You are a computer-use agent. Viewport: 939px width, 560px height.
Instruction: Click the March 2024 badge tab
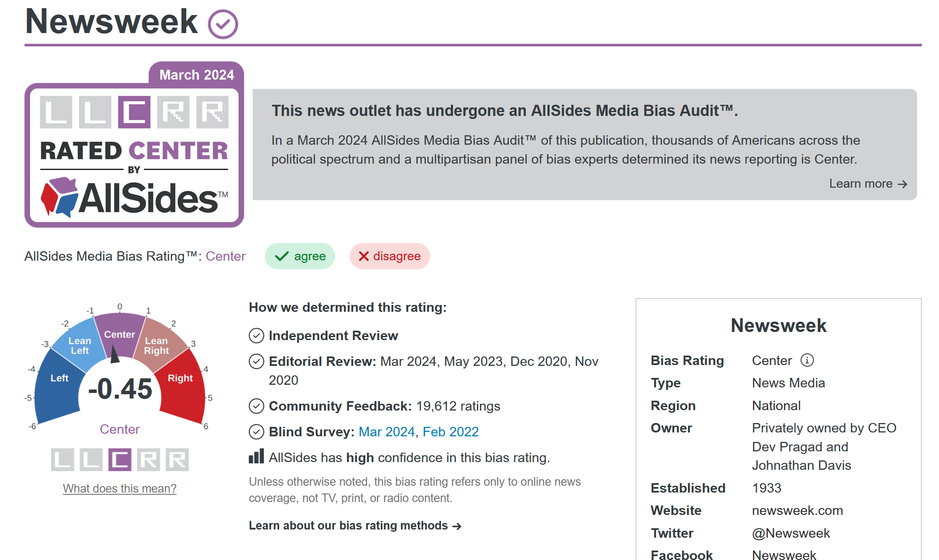coord(197,75)
